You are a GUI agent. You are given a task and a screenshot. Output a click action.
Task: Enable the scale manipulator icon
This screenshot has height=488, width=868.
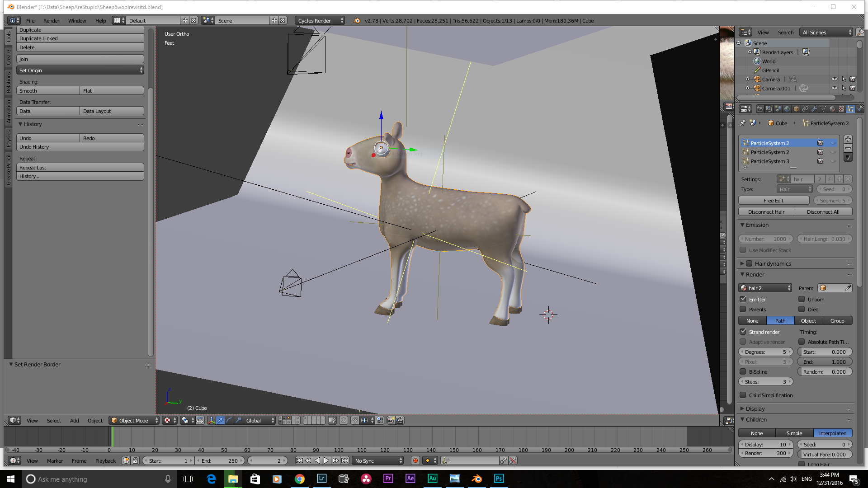tap(238, 420)
